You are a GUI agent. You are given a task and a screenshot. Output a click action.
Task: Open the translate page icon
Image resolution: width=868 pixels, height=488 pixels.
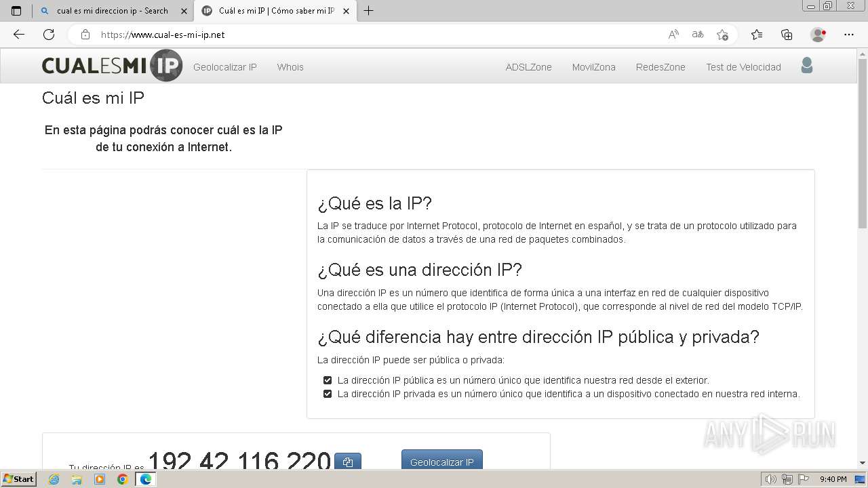coord(698,35)
